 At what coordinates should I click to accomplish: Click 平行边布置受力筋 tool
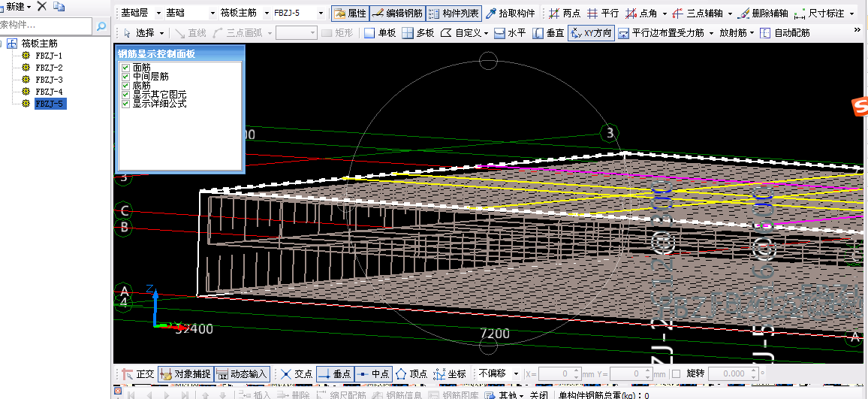point(661,33)
